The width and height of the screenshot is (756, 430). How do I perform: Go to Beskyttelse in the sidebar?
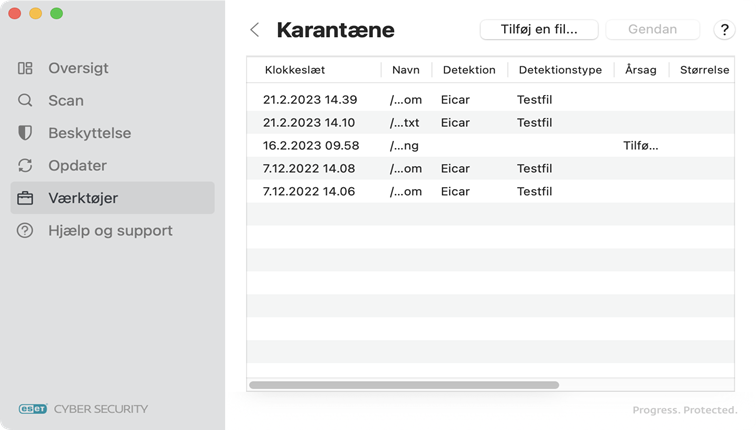tap(112, 133)
